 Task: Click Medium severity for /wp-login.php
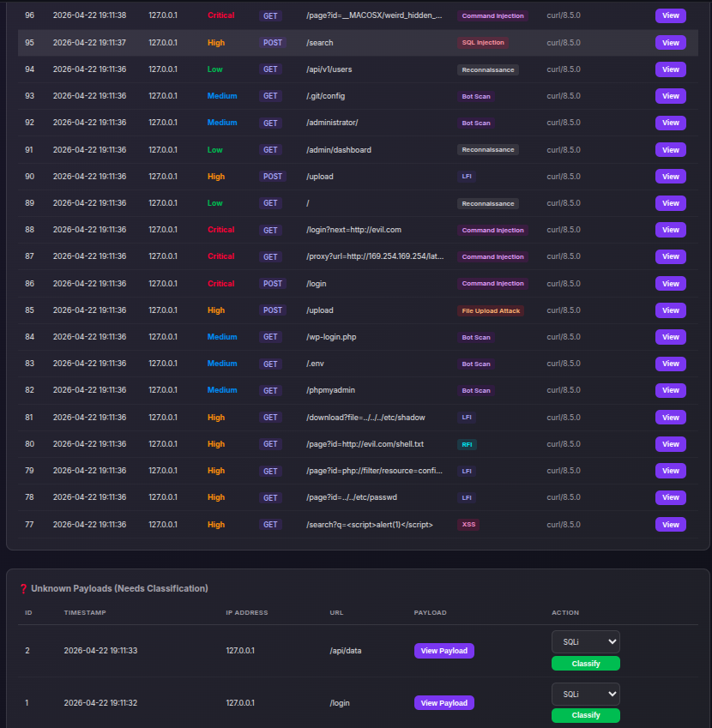tap(222, 337)
